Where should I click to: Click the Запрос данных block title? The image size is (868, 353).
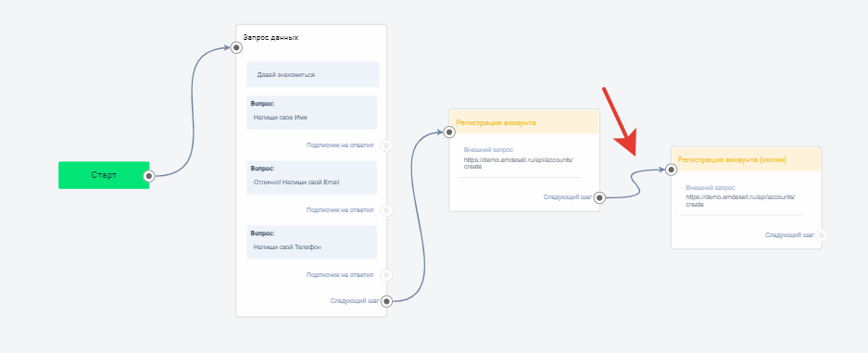[270, 38]
